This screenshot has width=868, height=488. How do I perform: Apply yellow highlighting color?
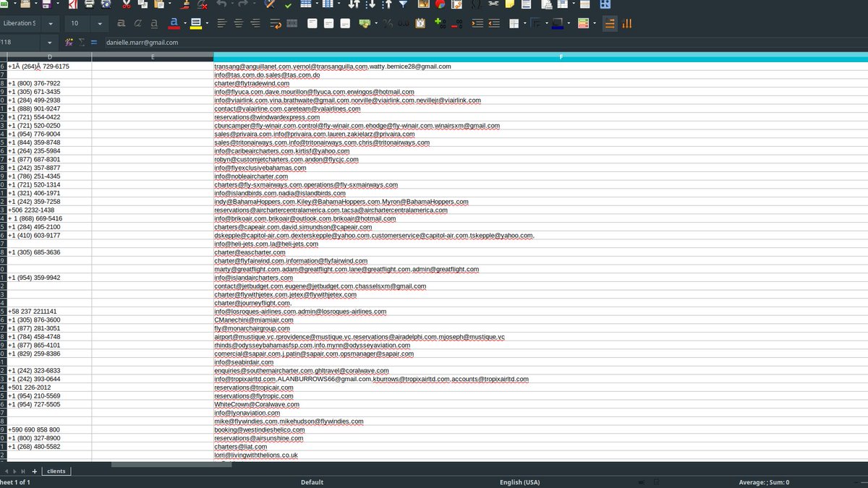pyautogui.click(x=195, y=23)
